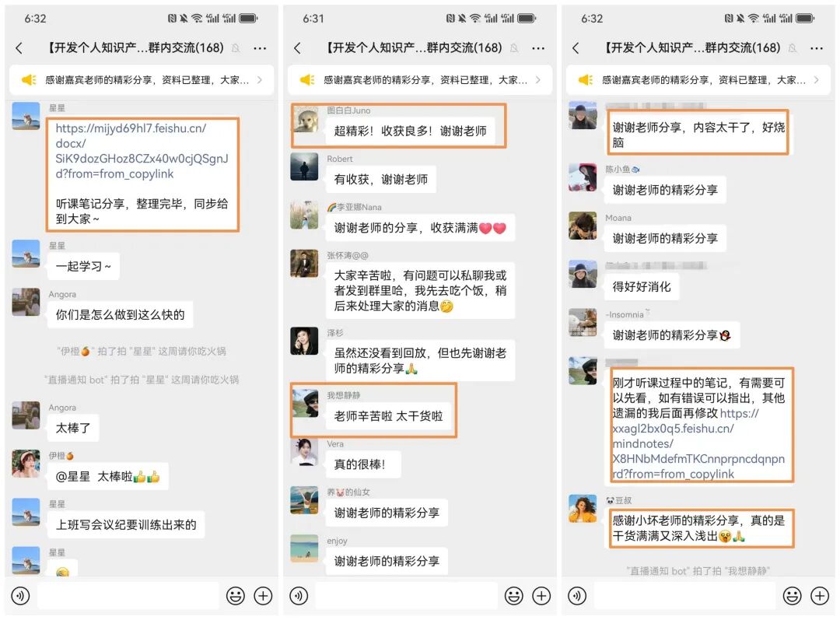
Task: Open emoji picker in the 6:31 chat screen
Action: tap(514, 595)
